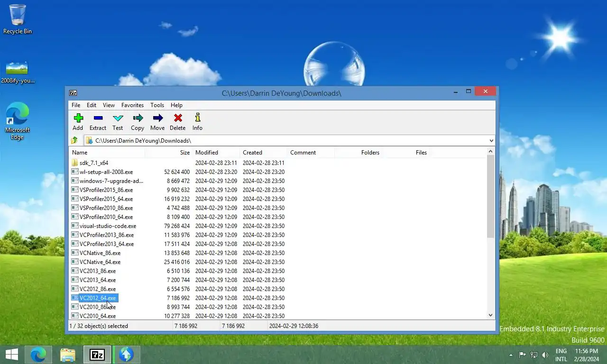
Task: Select the 2008ify-you... desktop image file
Action: pyautogui.click(x=18, y=72)
